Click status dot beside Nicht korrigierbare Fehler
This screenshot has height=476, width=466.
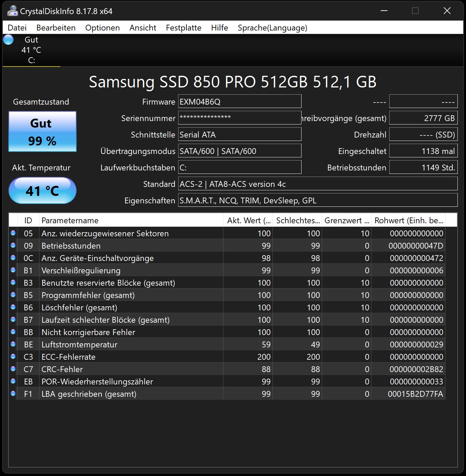[13, 332]
